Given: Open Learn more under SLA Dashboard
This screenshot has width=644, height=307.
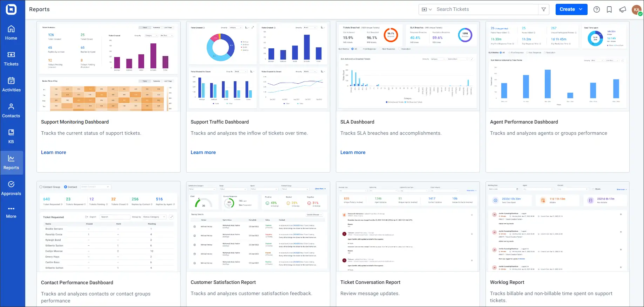Looking at the screenshot, I should [353, 152].
